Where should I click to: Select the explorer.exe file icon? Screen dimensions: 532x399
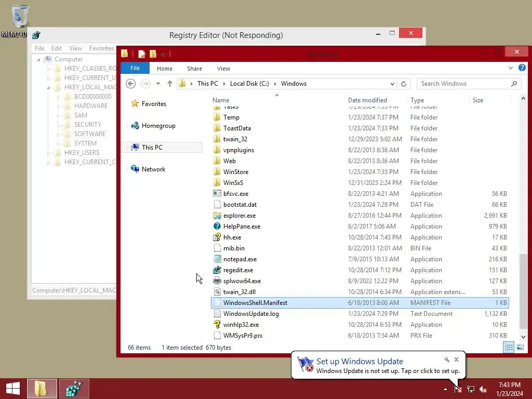217,216
